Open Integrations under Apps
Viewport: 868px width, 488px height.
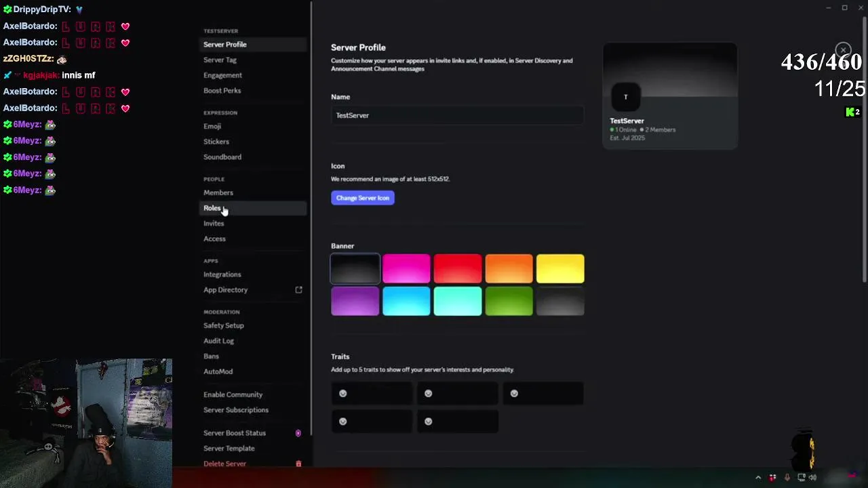click(254, 274)
